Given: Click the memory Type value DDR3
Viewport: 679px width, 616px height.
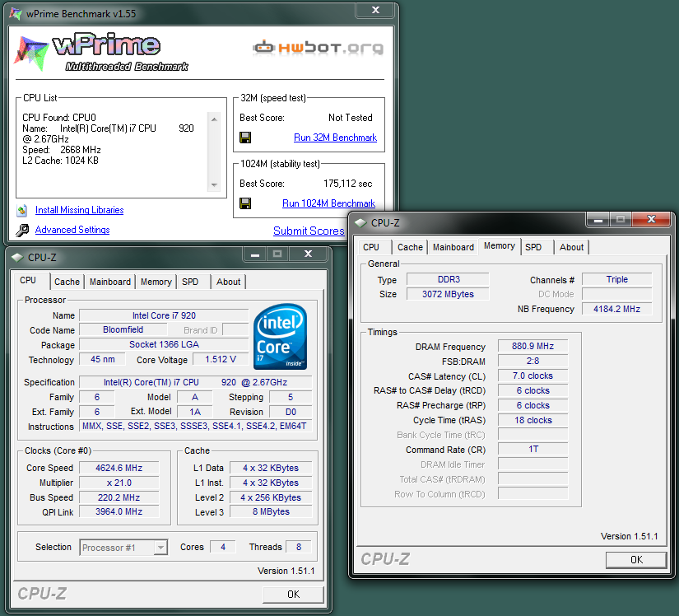Looking at the screenshot, I should coord(449,280).
